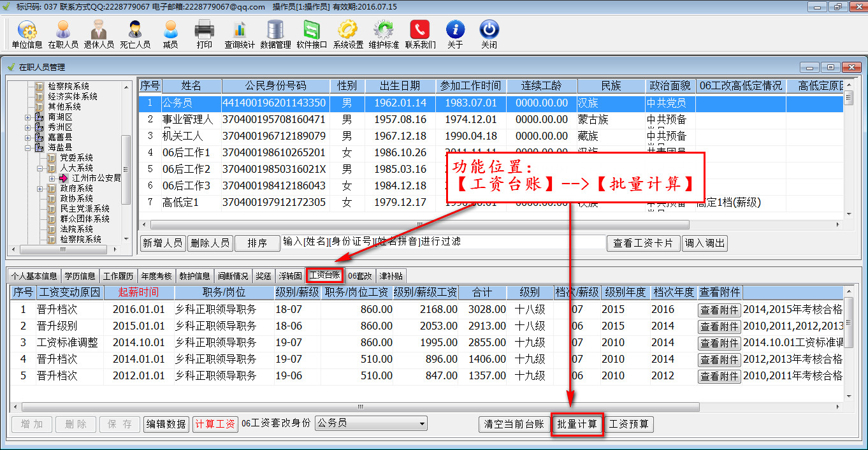Click the 关闭 power icon
This screenshot has width=868, height=450.
click(x=489, y=34)
